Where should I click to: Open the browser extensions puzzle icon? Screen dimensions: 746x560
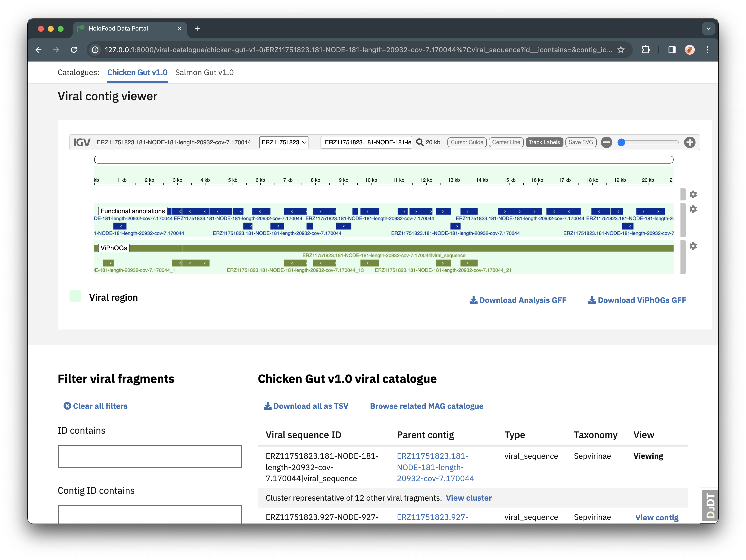coord(645,50)
